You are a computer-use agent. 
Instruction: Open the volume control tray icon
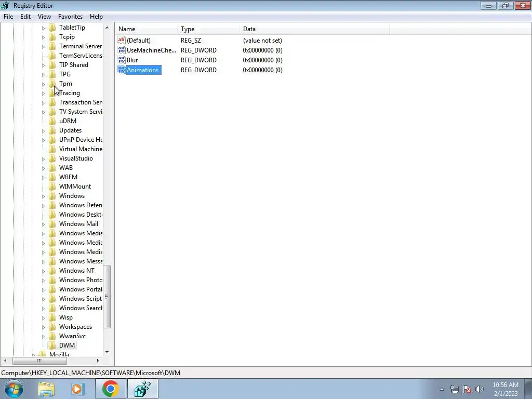[479, 389]
